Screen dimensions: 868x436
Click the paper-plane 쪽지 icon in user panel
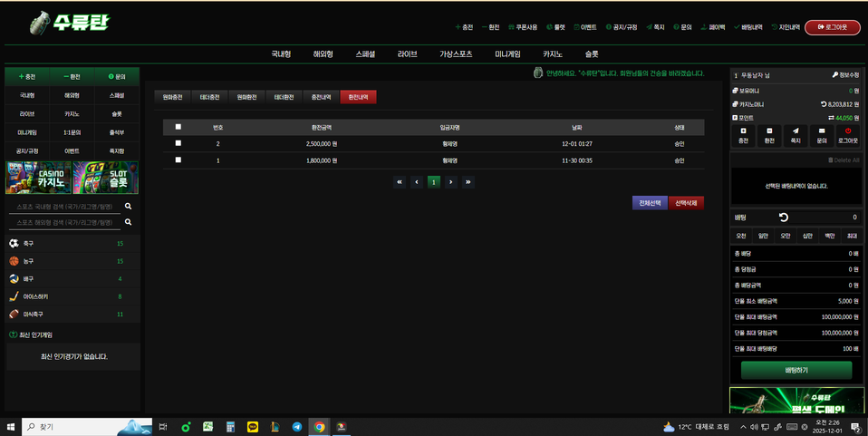(x=796, y=131)
